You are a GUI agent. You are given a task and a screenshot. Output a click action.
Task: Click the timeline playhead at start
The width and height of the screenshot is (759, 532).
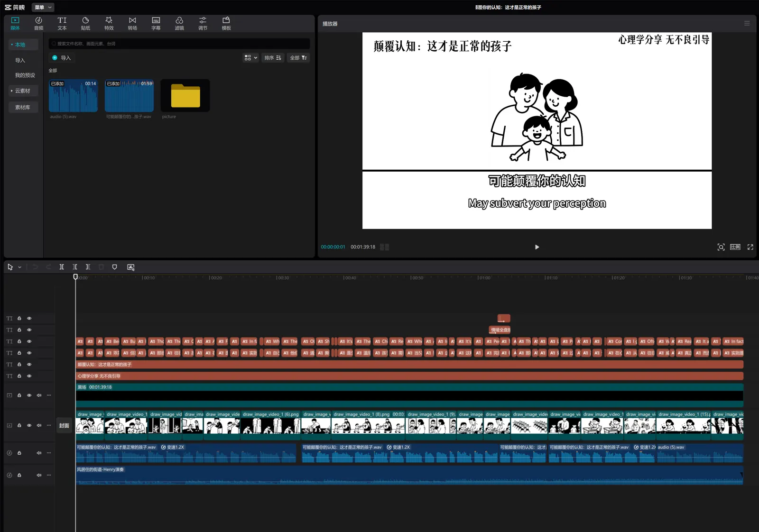pyautogui.click(x=75, y=276)
